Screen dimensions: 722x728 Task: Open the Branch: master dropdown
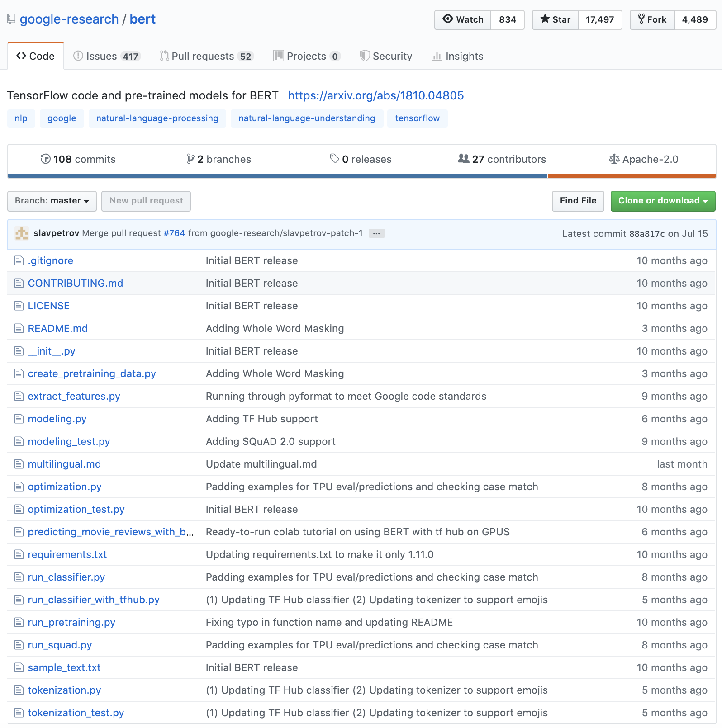pyautogui.click(x=52, y=201)
